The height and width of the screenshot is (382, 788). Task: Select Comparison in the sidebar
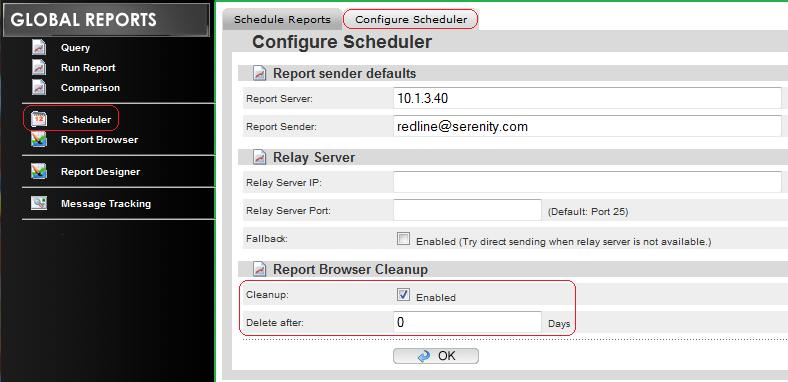(90, 87)
